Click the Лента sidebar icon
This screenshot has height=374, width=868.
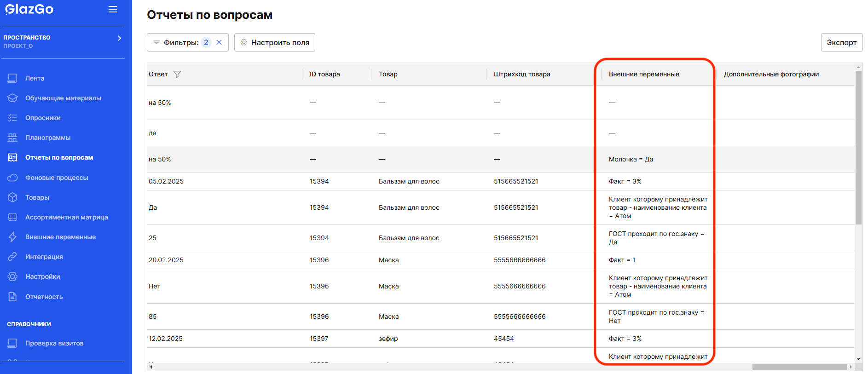pos(12,78)
